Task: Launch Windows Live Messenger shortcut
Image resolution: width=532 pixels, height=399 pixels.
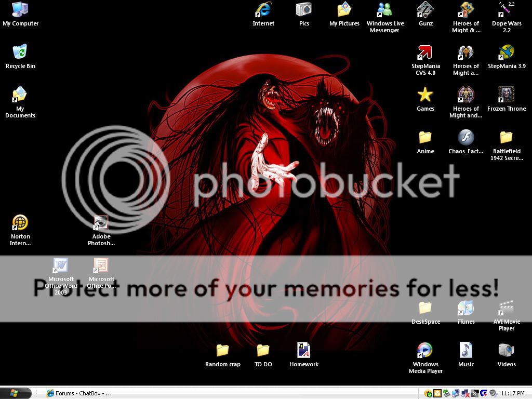Action: click(385, 10)
